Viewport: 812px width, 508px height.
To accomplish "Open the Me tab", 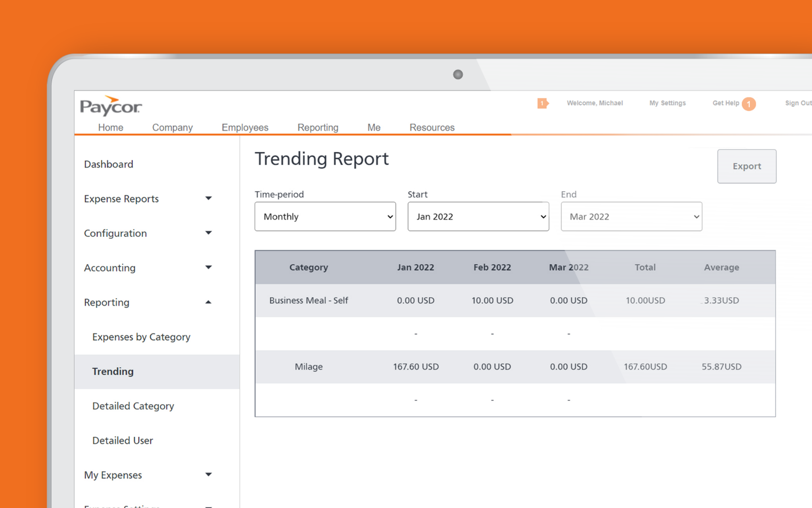I will point(374,127).
